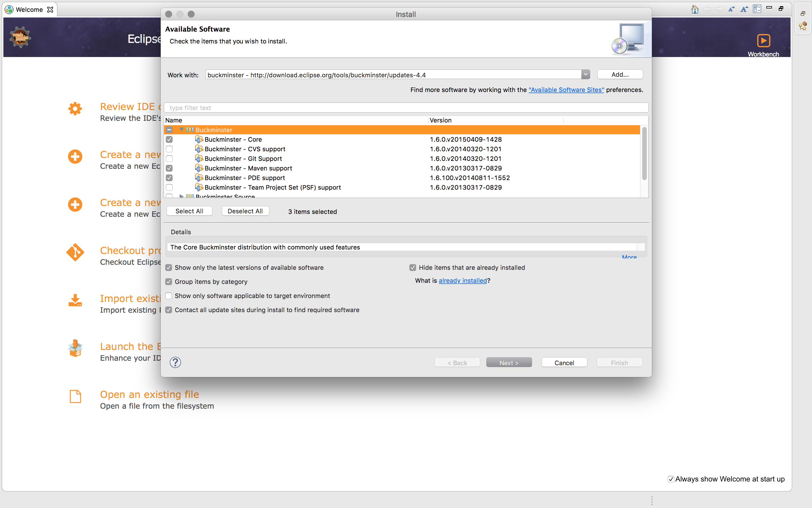The width and height of the screenshot is (812, 508).
Task: Click the Open an existing file page icon
Action: click(x=75, y=397)
